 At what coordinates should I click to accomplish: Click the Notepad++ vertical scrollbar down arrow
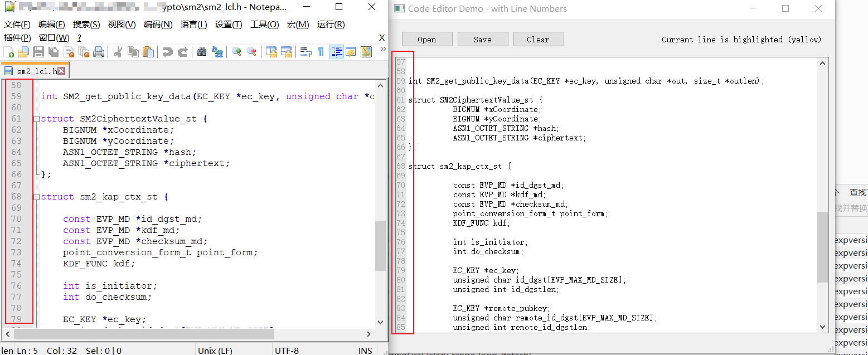tap(381, 322)
